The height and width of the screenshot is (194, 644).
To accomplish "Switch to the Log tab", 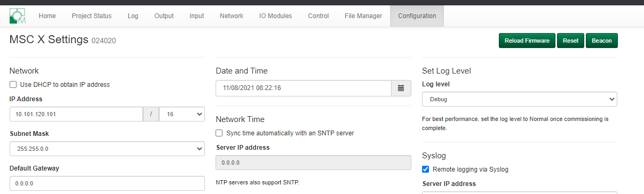I will (x=133, y=16).
